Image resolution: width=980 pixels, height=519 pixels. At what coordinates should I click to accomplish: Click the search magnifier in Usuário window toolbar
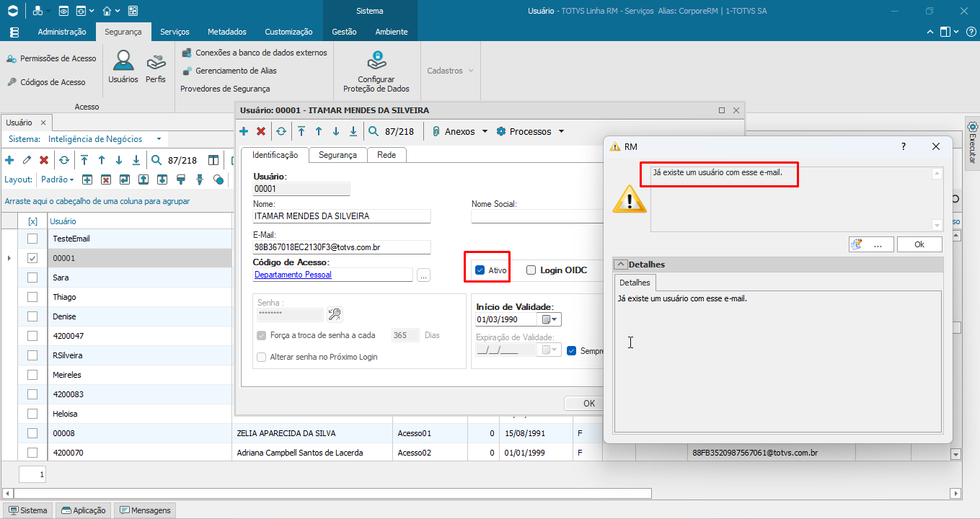click(374, 131)
